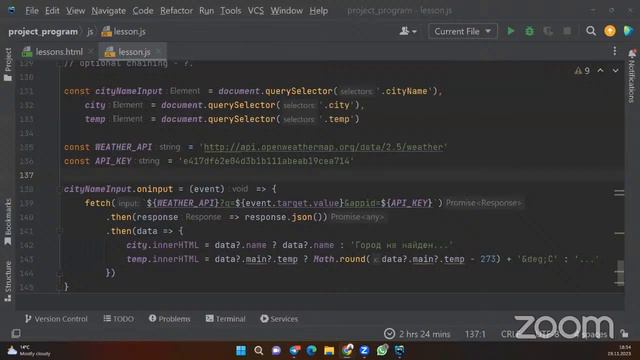
Task: Open the TODO tool window
Action: coord(118,319)
